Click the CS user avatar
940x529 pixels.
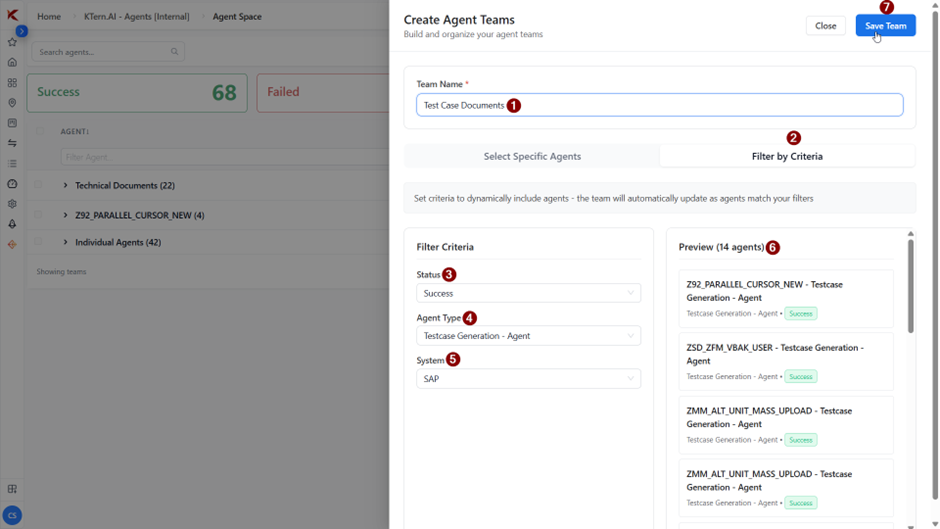pyautogui.click(x=12, y=515)
